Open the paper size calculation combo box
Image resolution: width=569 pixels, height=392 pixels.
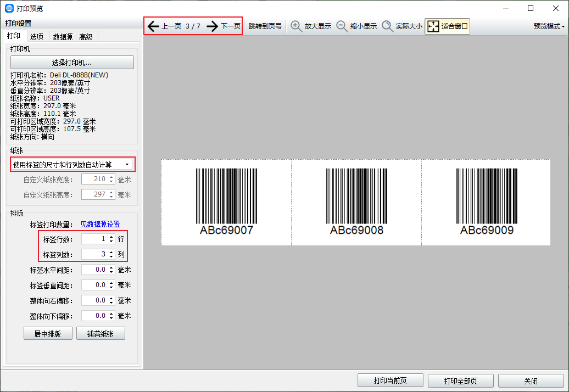click(72, 165)
